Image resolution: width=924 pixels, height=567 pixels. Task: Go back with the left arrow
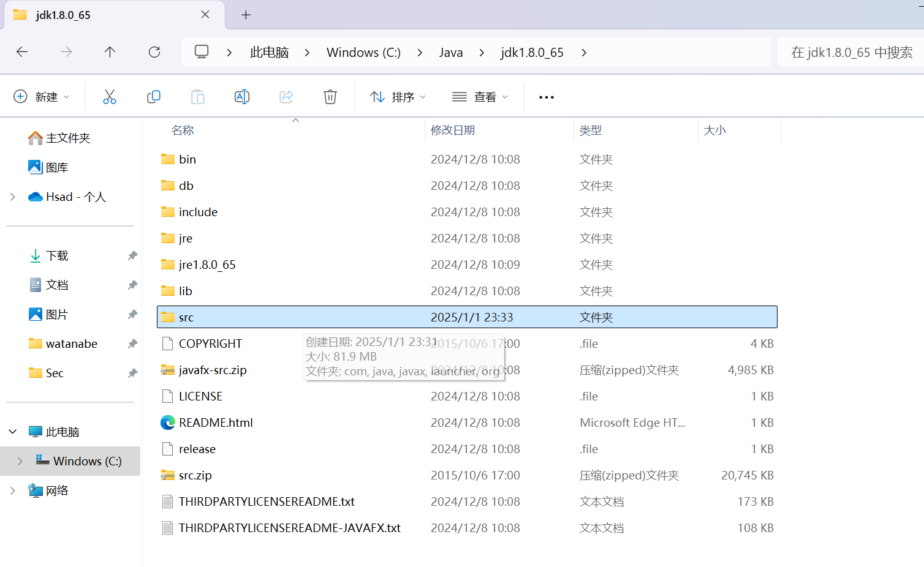[22, 52]
